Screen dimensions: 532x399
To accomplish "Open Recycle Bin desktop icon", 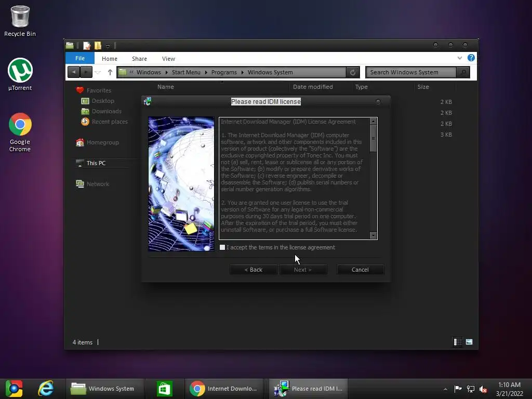I will point(20,21).
